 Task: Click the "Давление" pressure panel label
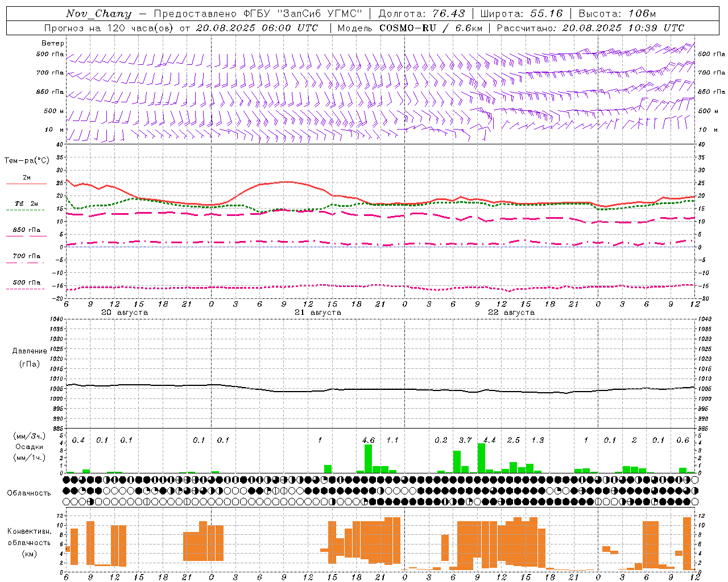pyautogui.click(x=30, y=351)
